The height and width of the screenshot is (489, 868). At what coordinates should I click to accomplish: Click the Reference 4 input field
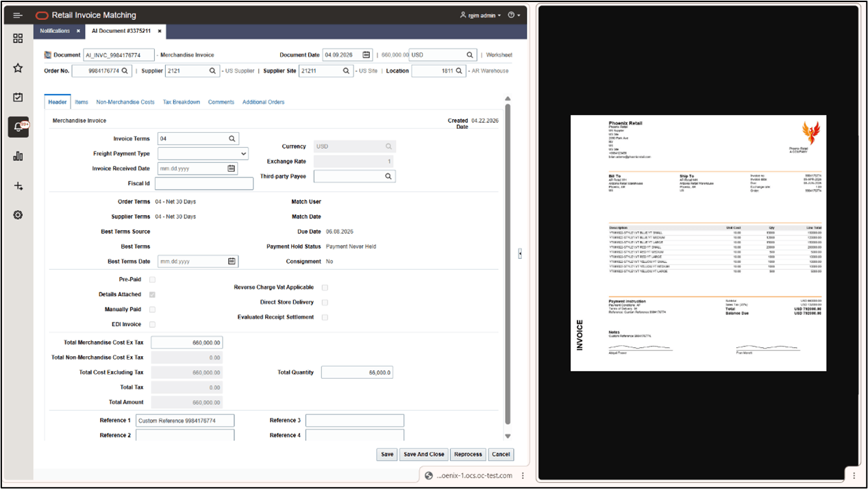pos(355,436)
